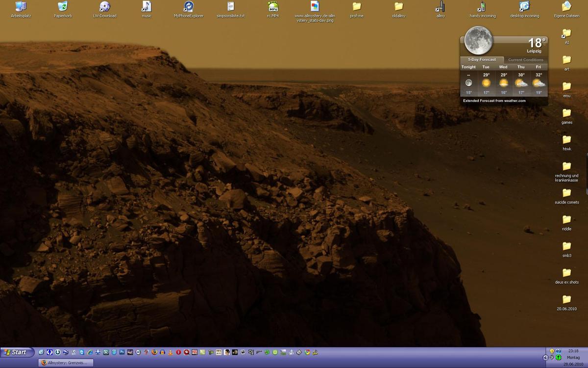Launch Opera browser from quick launch
The height and width of the screenshot is (368, 588).
coord(178,352)
